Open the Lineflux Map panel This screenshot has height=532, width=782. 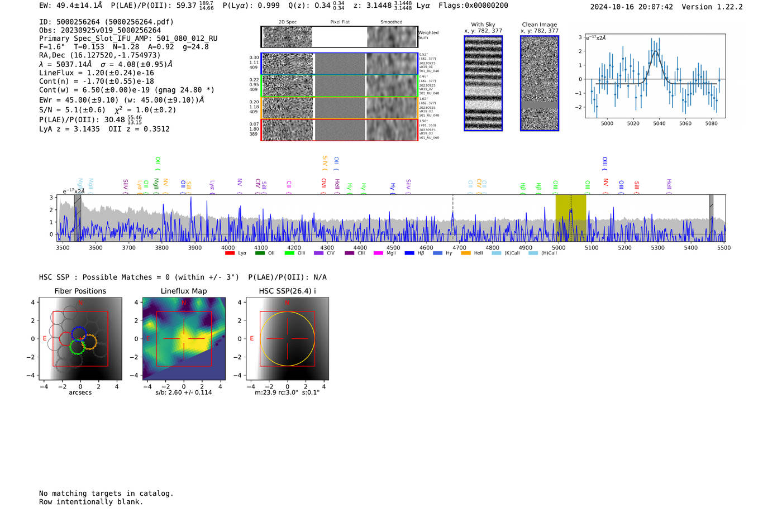pos(184,339)
